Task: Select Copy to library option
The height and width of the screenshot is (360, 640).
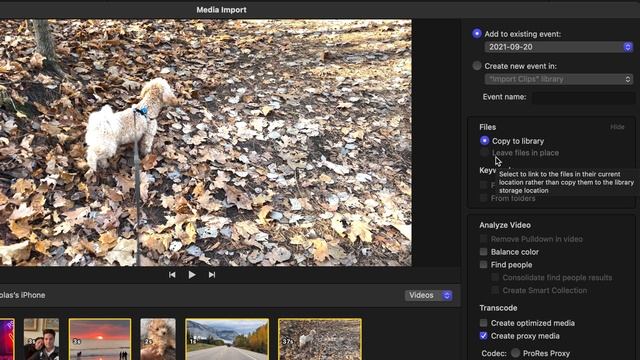Action: click(x=484, y=141)
